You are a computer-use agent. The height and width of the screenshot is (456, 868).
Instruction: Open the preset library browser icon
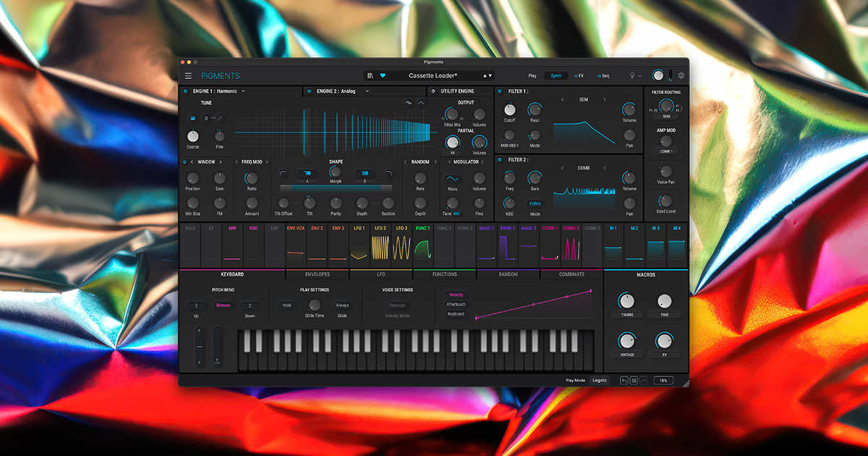click(x=370, y=75)
